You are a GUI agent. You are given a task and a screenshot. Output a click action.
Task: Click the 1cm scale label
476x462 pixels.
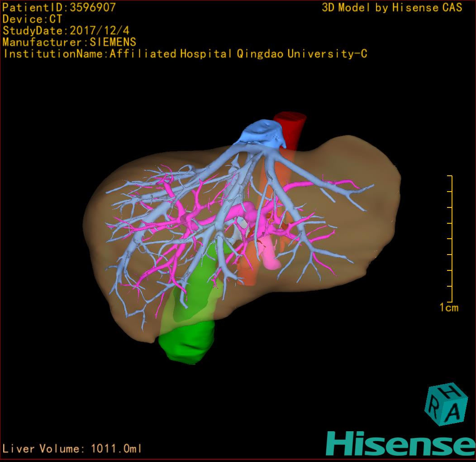(449, 308)
